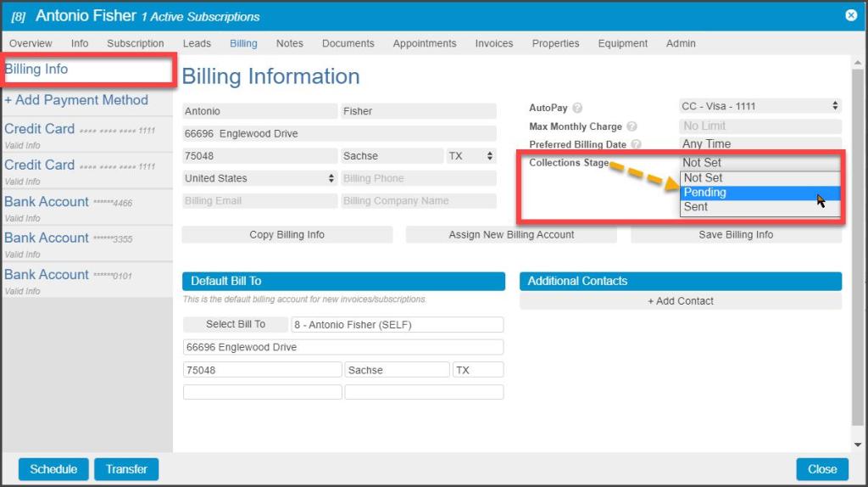This screenshot has height=487, width=868.
Task: Click Assign New Billing Account
Action: [x=511, y=235]
